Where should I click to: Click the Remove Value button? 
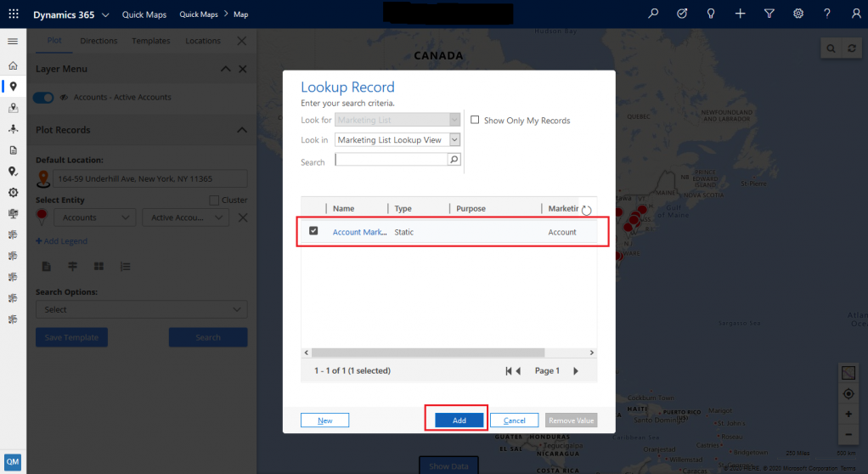(572, 420)
